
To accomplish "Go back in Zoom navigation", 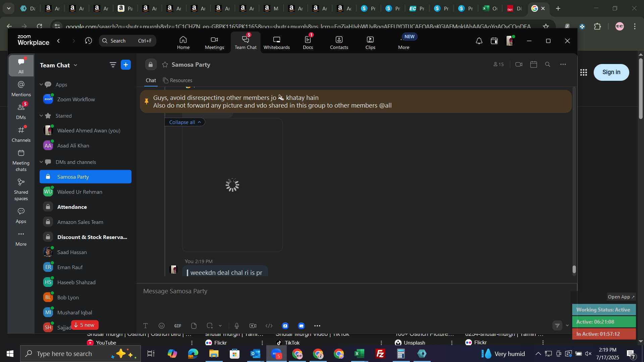I will (x=59, y=41).
